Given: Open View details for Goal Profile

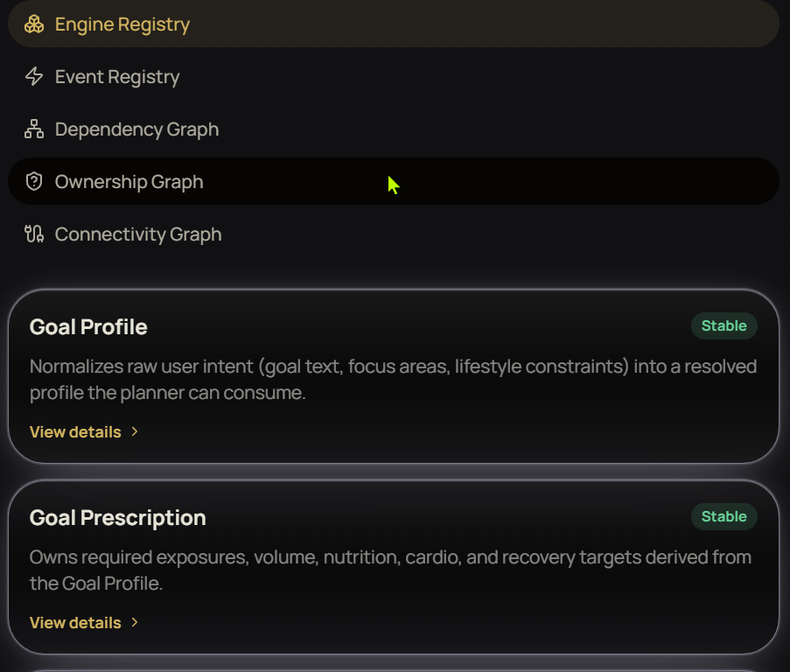Looking at the screenshot, I should click(75, 432).
